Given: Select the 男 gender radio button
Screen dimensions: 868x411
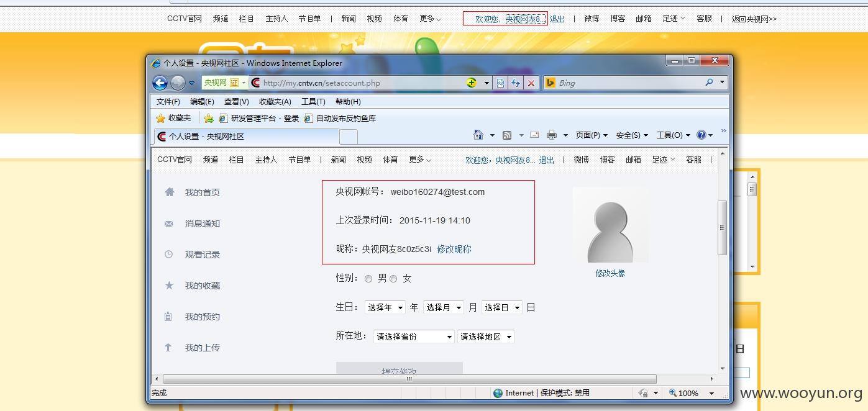Looking at the screenshot, I should 368,279.
